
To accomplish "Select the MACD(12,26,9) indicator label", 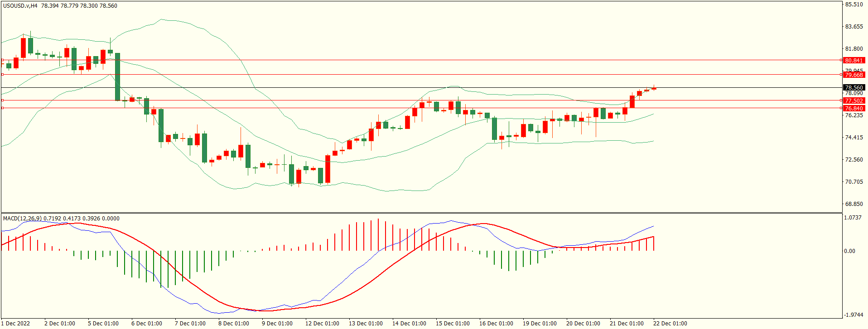I will click(22, 219).
